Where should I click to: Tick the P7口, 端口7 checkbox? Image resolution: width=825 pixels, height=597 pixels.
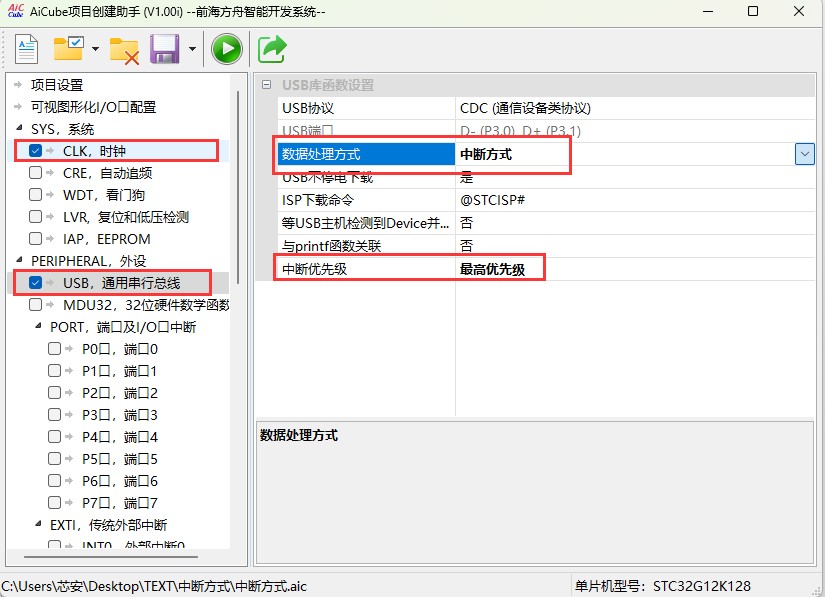click(54, 502)
